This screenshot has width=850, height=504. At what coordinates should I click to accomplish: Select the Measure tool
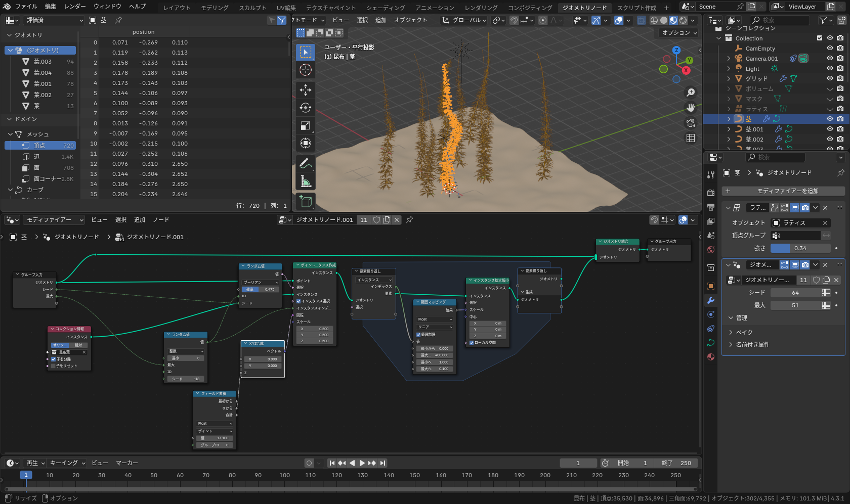[x=305, y=181]
